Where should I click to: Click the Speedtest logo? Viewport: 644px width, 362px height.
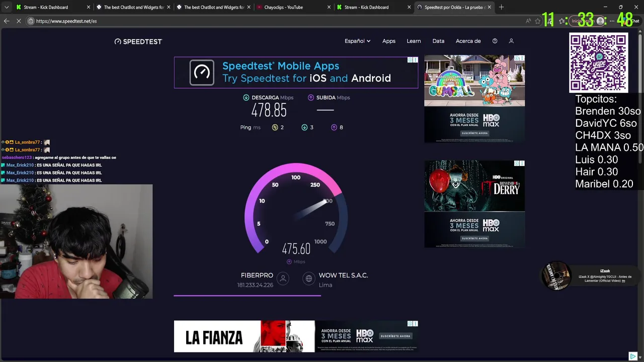(x=138, y=41)
